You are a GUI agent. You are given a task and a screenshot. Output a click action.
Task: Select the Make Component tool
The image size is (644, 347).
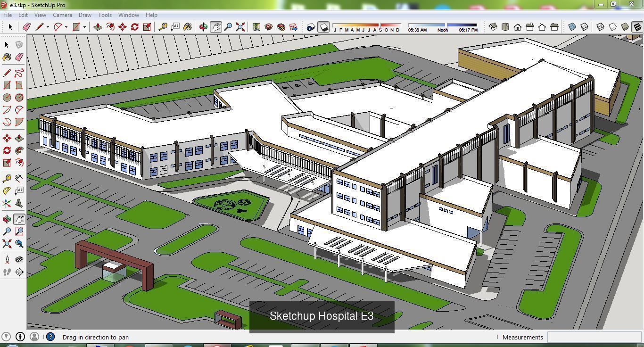[19, 45]
